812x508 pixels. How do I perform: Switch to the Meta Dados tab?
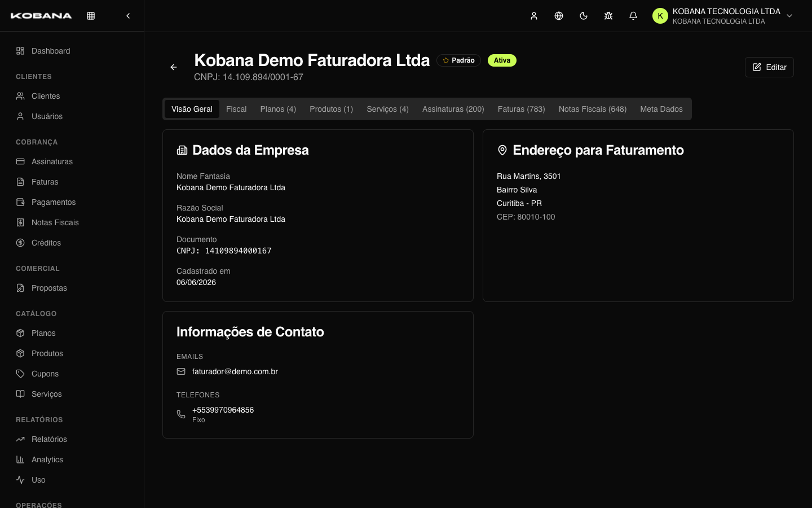661,109
